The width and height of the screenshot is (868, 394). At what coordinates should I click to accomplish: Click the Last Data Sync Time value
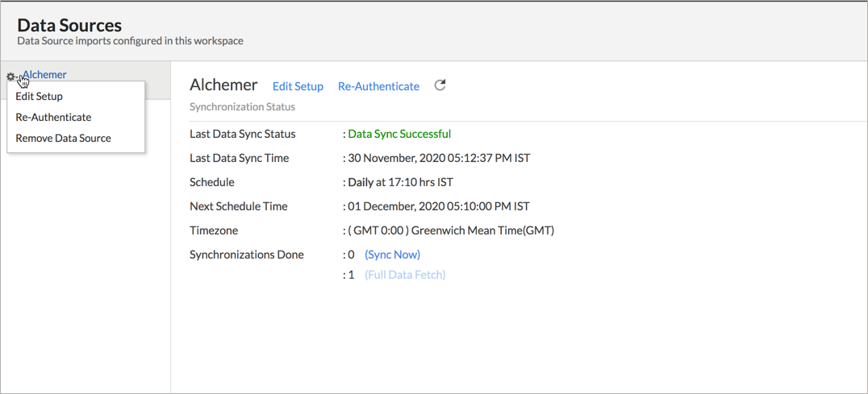pyautogui.click(x=439, y=158)
